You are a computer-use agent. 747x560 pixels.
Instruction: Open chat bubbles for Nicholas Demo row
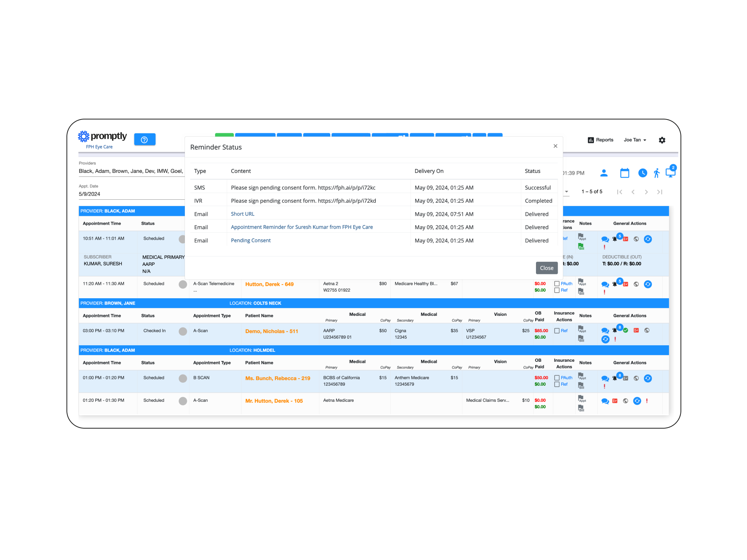(605, 330)
